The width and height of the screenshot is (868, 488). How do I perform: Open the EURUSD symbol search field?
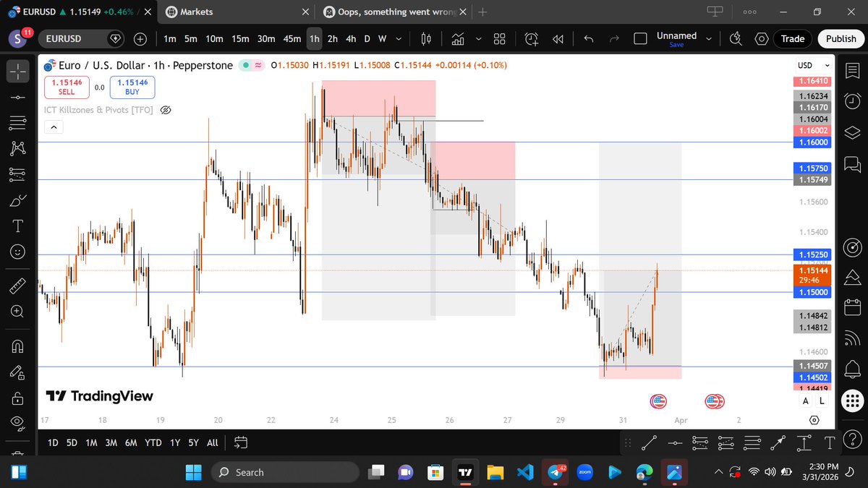point(80,39)
